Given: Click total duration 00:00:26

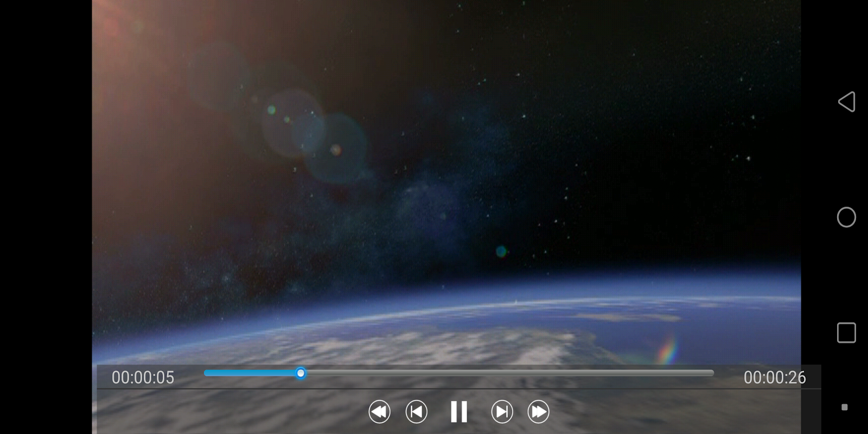Looking at the screenshot, I should coord(775,377).
